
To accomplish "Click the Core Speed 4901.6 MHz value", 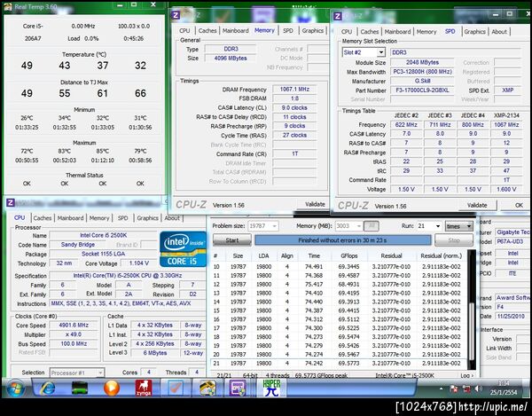I will point(74,325).
